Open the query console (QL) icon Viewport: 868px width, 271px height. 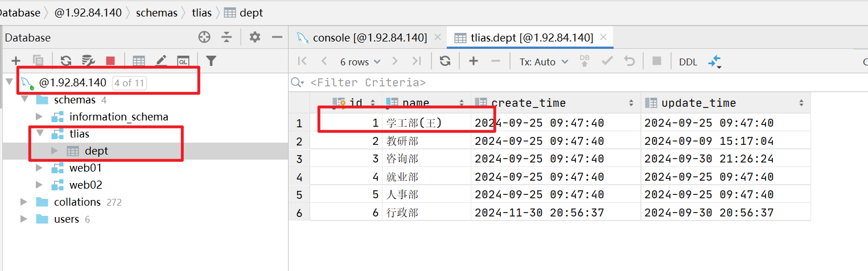pos(183,61)
